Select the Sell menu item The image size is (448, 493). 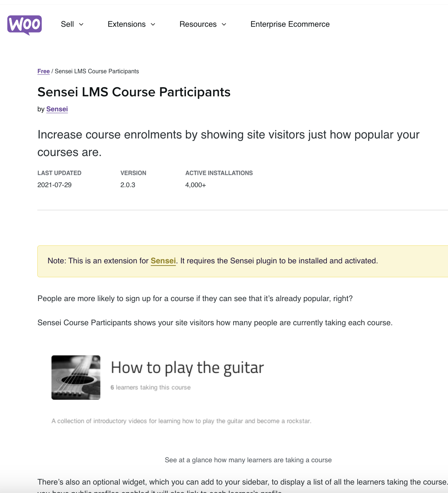pos(68,24)
